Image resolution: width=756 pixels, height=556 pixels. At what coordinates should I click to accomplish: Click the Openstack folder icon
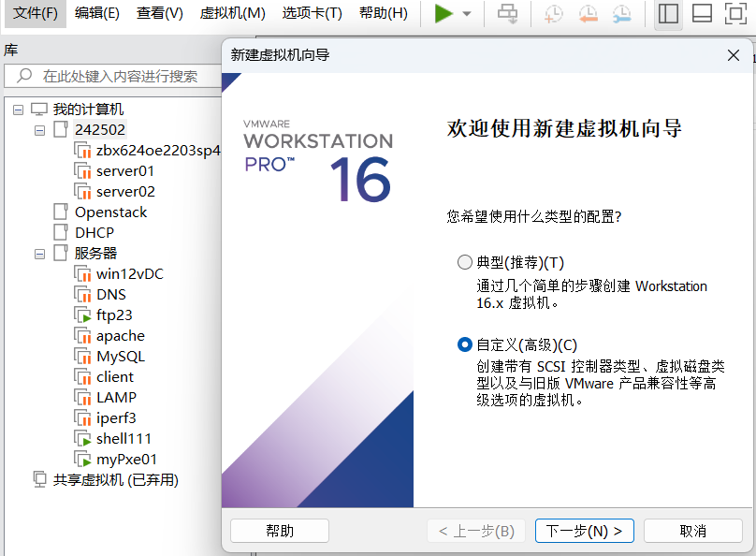[61, 212]
